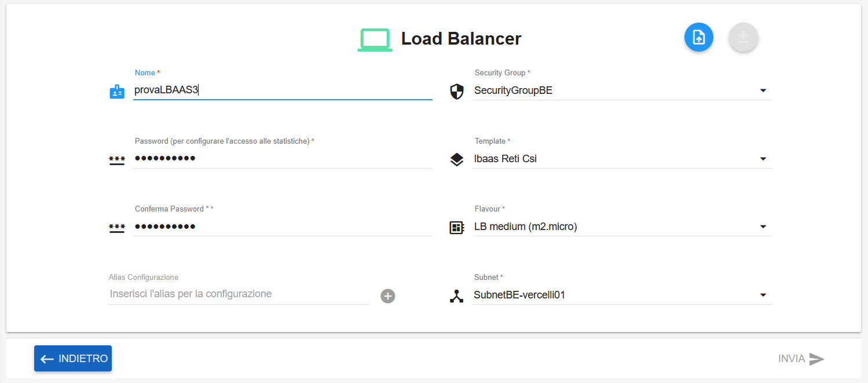Expand the Subnet dropdown arrow
Screen dimensions: 868x383
tap(763, 295)
